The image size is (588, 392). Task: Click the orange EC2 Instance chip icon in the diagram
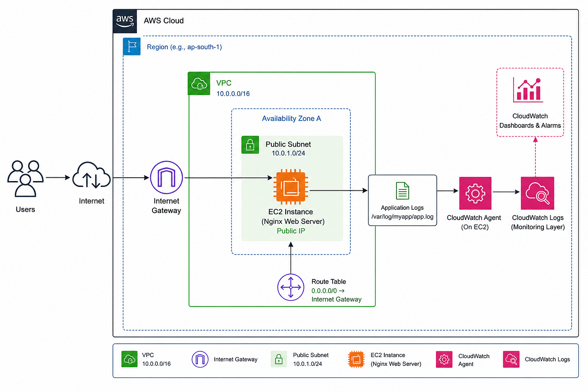[291, 187]
